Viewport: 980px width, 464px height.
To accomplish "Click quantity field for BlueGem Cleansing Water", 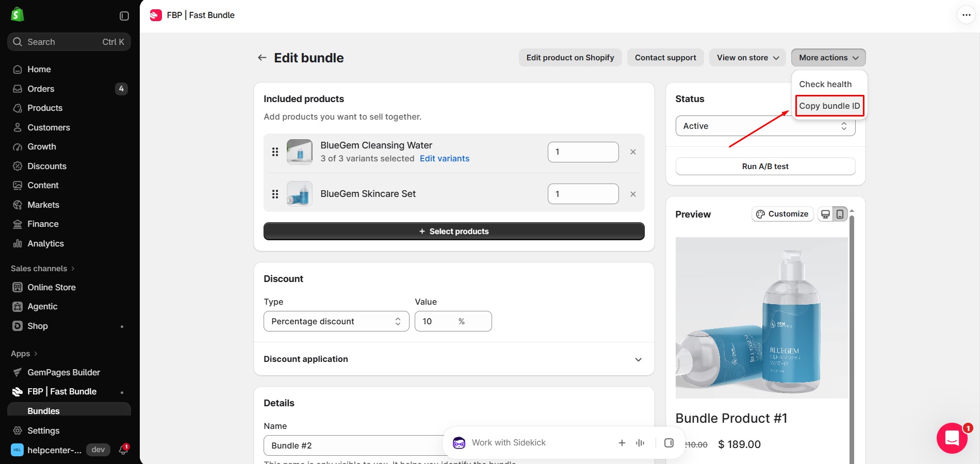I will tap(583, 152).
